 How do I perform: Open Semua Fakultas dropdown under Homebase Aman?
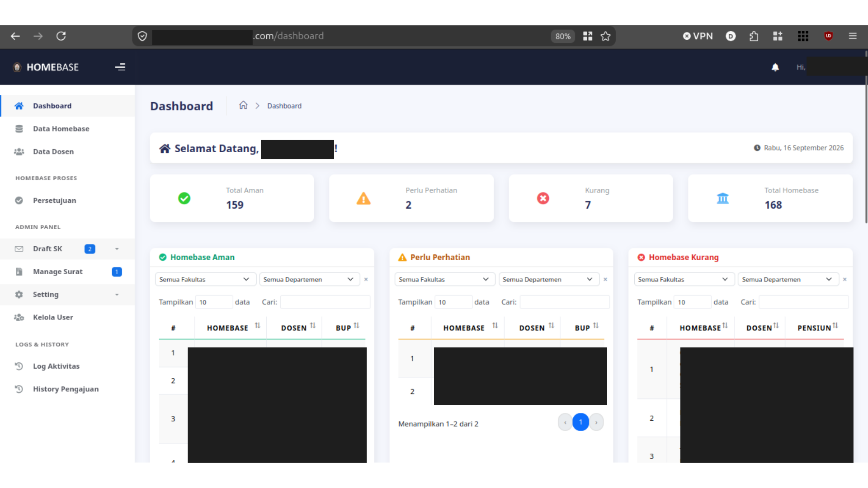pos(205,279)
